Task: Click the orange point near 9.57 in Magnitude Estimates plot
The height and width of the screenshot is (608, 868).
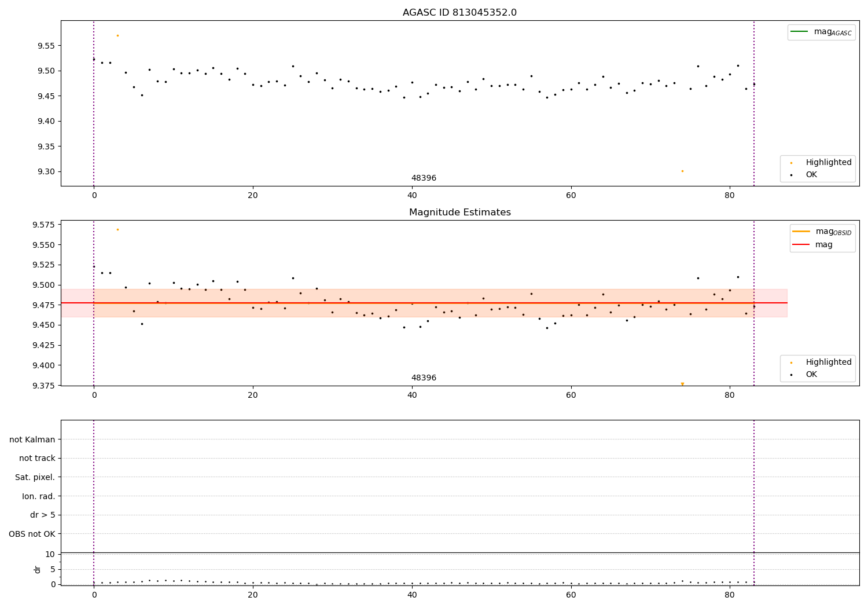Action: click(117, 229)
